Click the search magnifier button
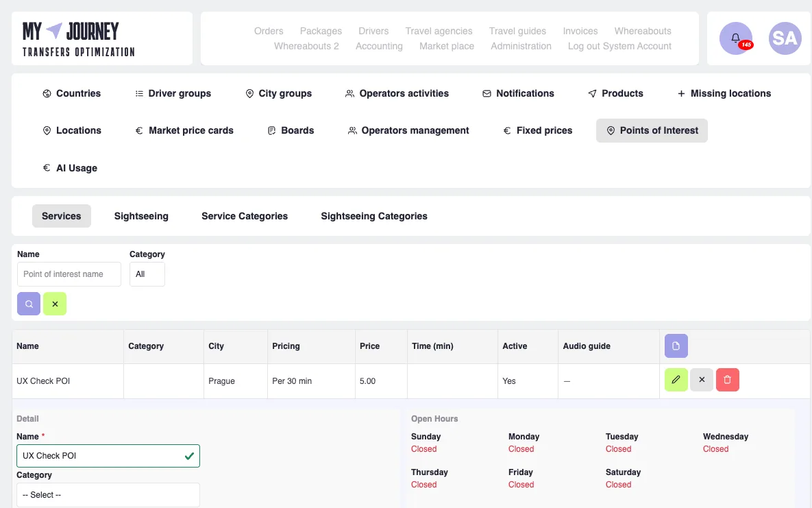 coord(29,304)
